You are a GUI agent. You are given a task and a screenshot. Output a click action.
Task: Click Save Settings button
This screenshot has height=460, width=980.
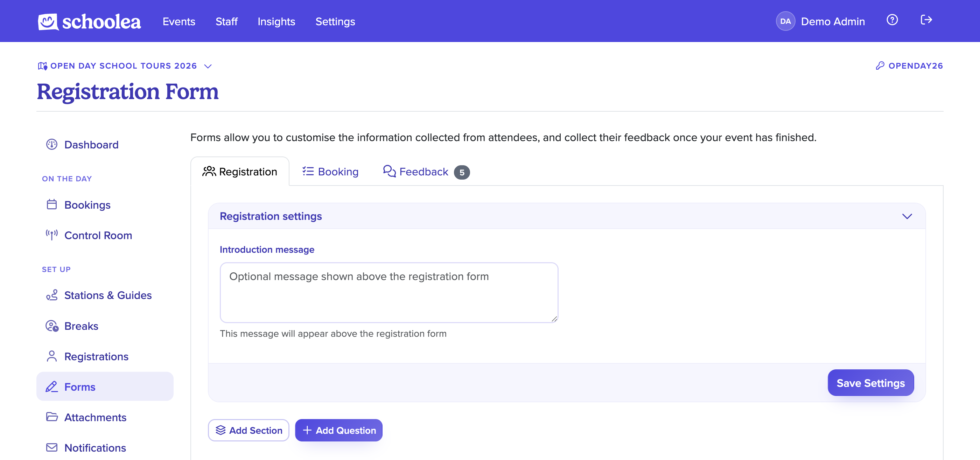click(870, 383)
